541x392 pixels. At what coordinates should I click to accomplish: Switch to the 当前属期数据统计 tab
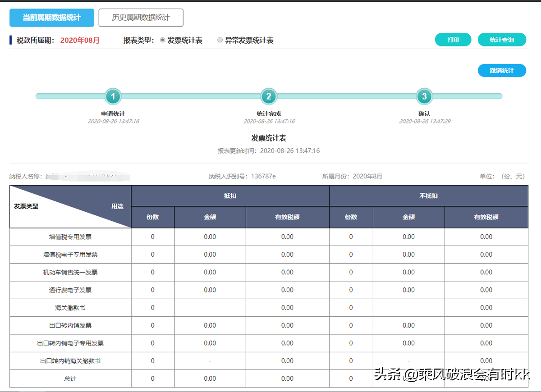51,18
